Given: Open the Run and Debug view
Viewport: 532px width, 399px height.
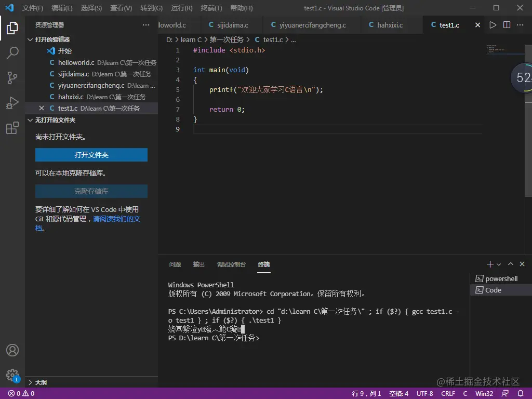Looking at the screenshot, I should tap(12, 103).
